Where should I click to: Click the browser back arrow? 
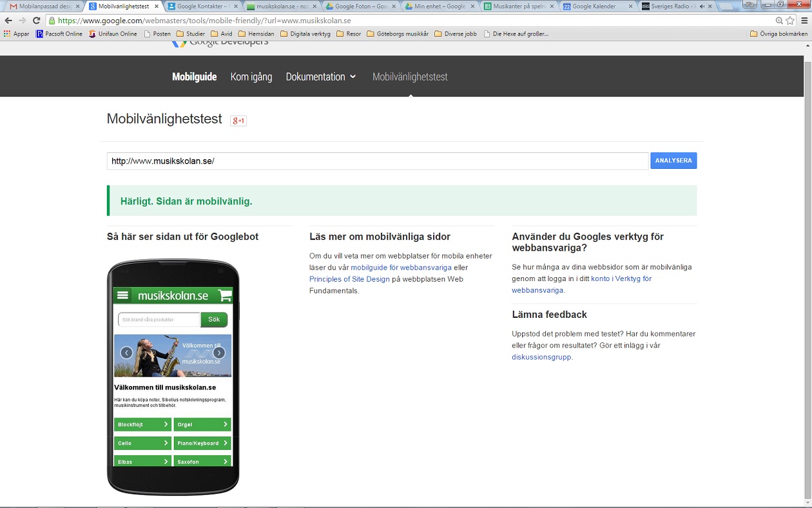(x=8, y=21)
